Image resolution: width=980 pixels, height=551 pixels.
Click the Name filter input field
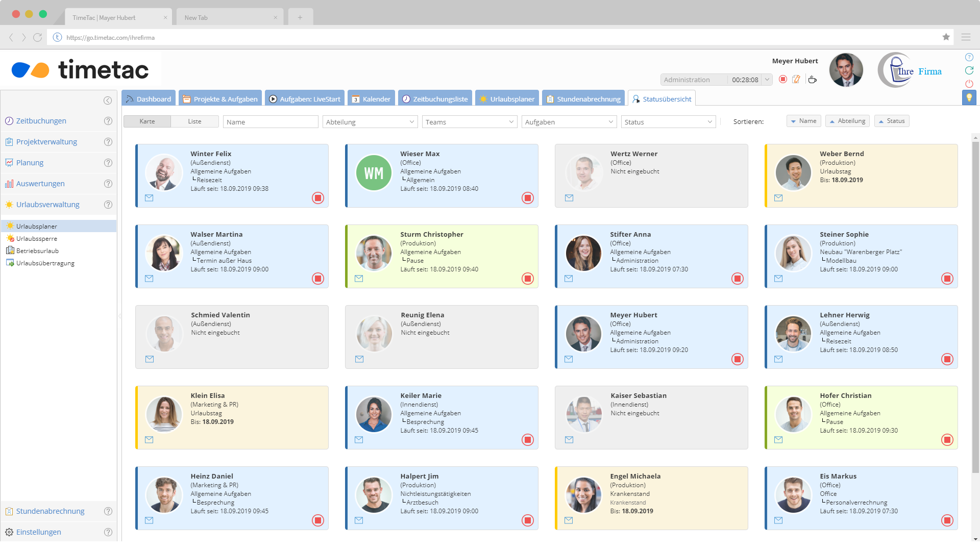[271, 122]
